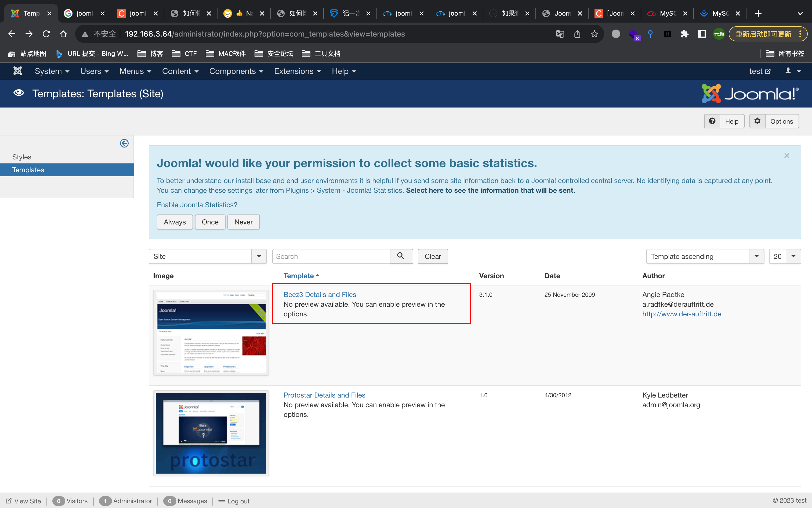Select Templates in the sidebar
The height and width of the screenshot is (508, 812).
click(x=67, y=170)
